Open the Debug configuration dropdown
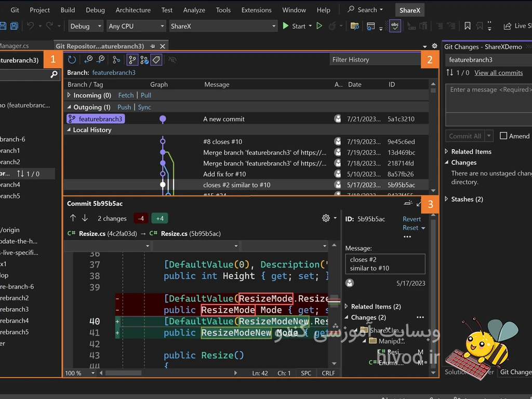The image size is (532, 399). pyautogui.click(x=86, y=26)
